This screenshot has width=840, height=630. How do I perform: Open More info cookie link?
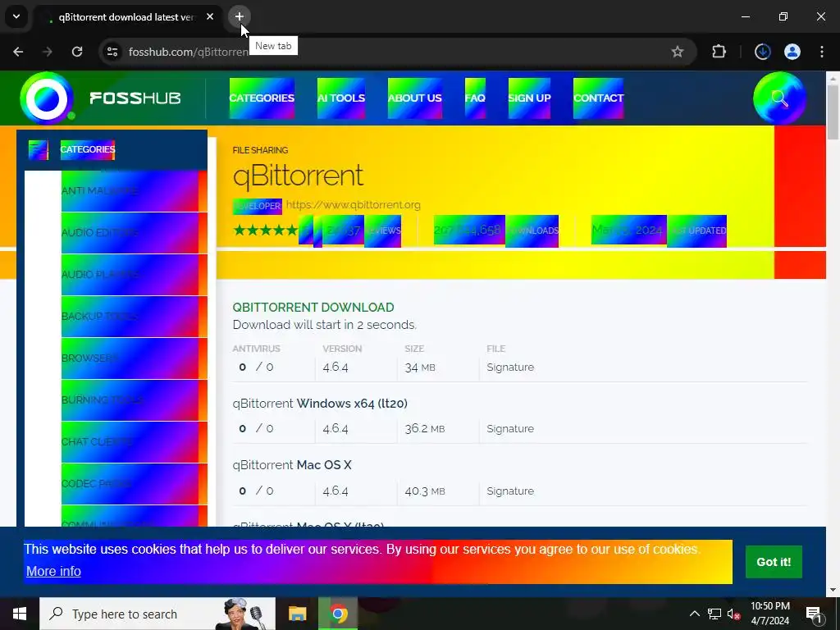pos(53,572)
